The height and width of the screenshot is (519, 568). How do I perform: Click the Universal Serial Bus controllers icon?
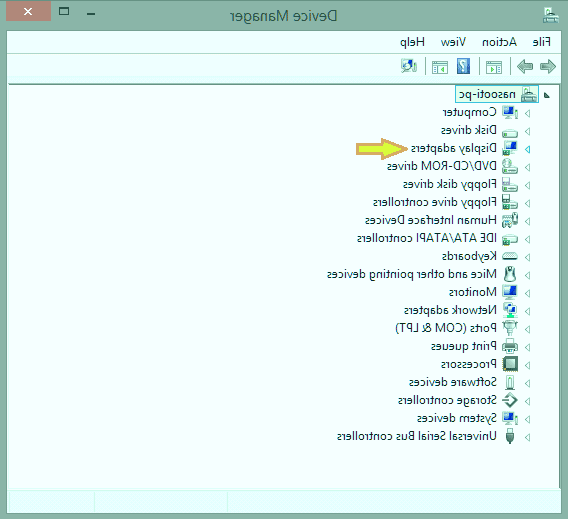pyautogui.click(x=510, y=436)
